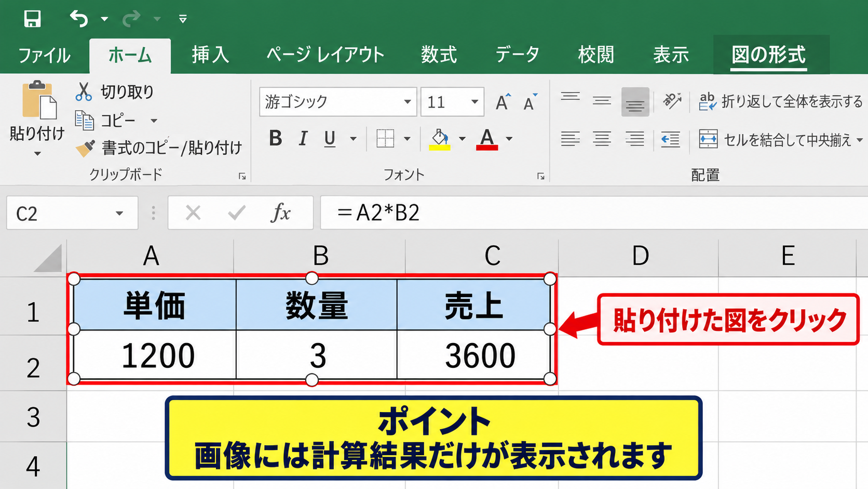
Task: Click the decrease indent icon
Action: [x=670, y=139]
